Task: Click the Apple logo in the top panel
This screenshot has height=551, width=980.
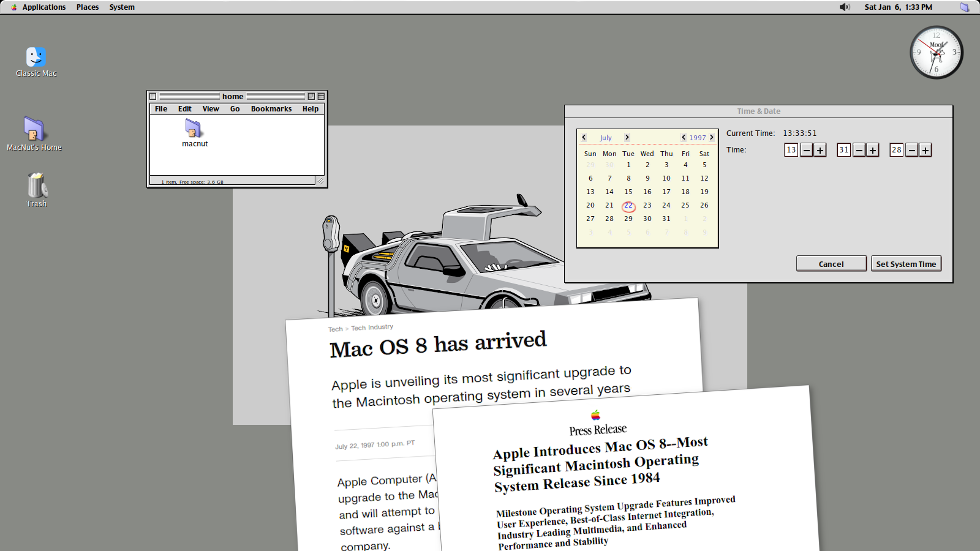Action: (13, 7)
